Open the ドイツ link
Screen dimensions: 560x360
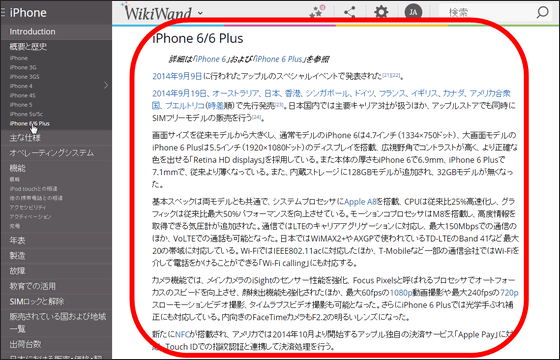click(364, 93)
